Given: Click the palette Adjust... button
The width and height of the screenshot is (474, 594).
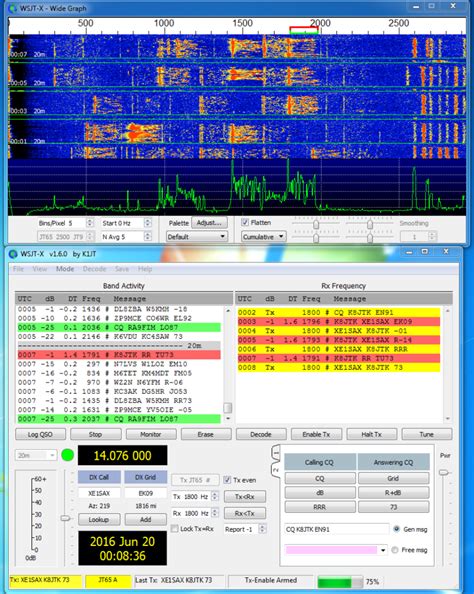Looking at the screenshot, I should (x=209, y=223).
